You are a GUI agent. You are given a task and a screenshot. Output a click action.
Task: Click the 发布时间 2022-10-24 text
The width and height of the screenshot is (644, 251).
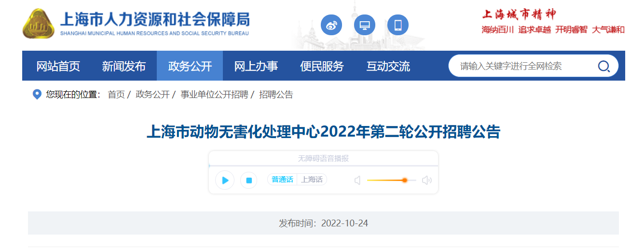[x=323, y=223]
